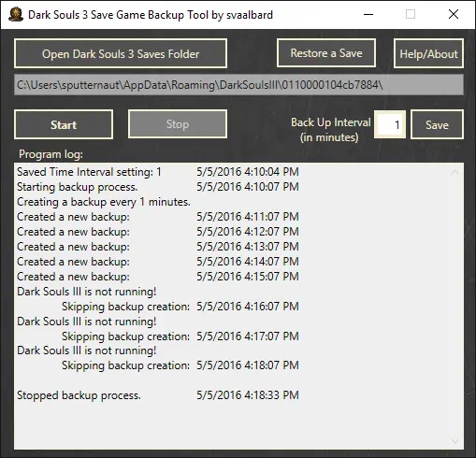Image resolution: width=476 pixels, height=458 pixels.
Task: Select the backup entry at 4:12:07 PM
Action: point(158,232)
